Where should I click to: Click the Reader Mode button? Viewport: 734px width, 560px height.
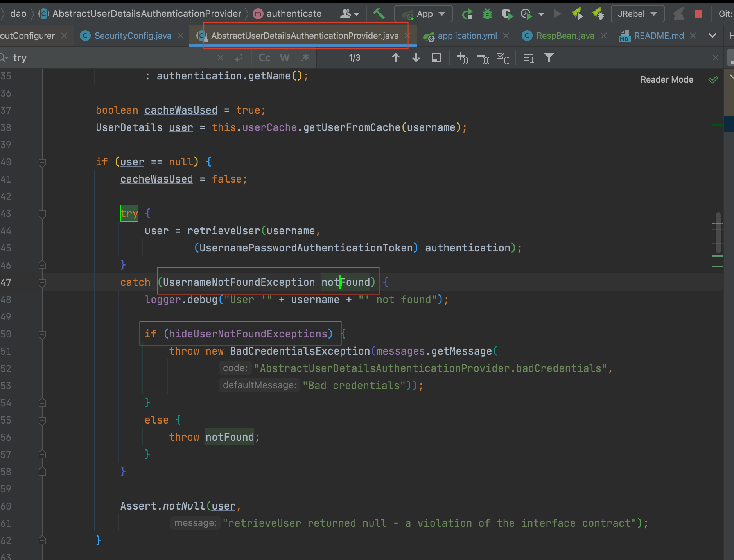point(666,80)
